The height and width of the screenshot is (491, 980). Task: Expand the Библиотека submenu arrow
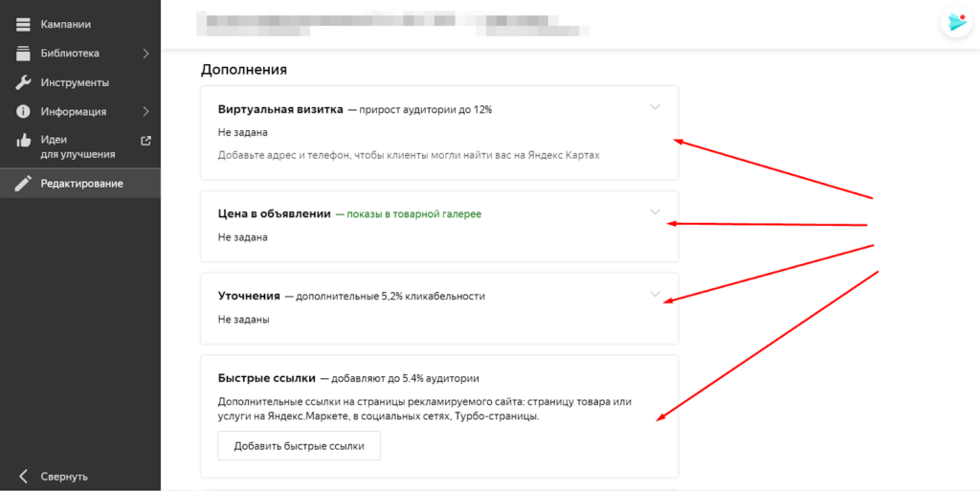tap(145, 54)
